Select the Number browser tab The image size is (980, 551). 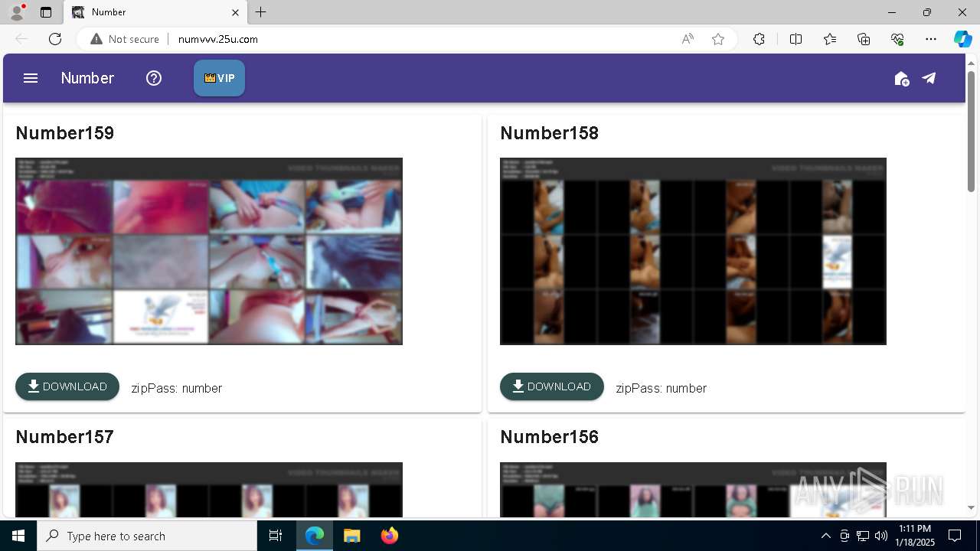pyautogui.click(x=155, y=12)
